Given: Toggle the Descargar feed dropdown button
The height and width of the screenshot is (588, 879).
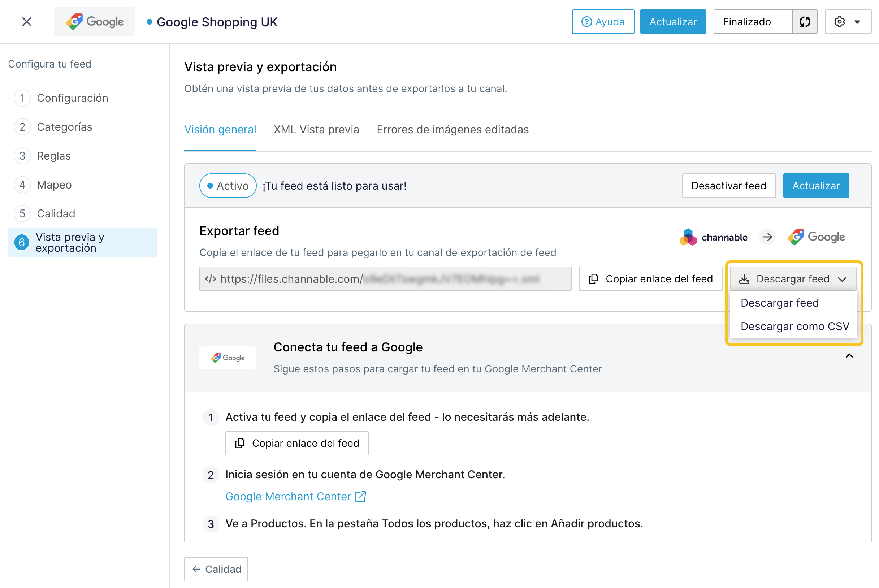Looking at the screenshot, I should [793, 278].
